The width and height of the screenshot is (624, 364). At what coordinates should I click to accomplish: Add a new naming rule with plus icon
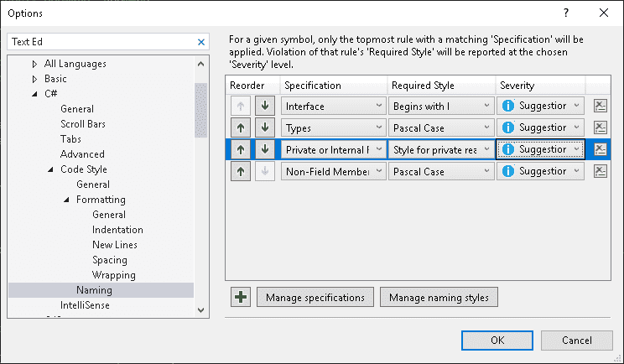click(241, 297)
